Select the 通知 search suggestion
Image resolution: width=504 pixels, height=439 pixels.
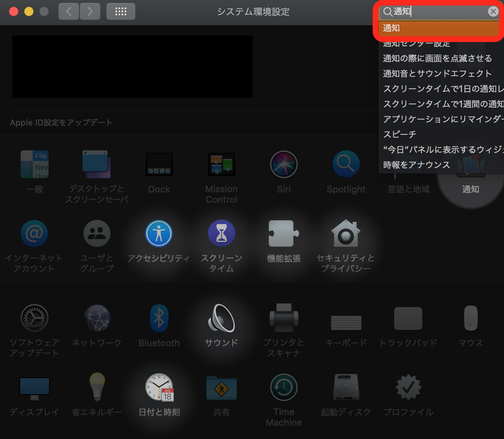coord(439,28)
